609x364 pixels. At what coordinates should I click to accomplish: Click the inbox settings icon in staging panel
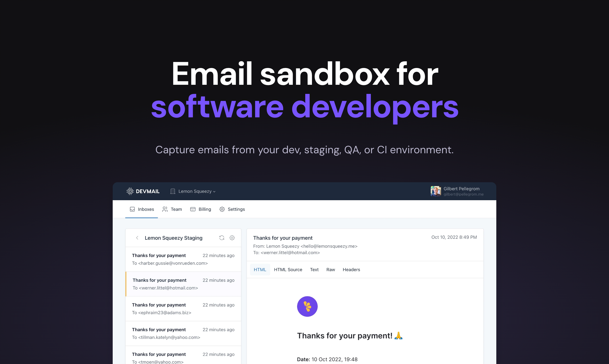pyautogui.click(x=232, y=238)
